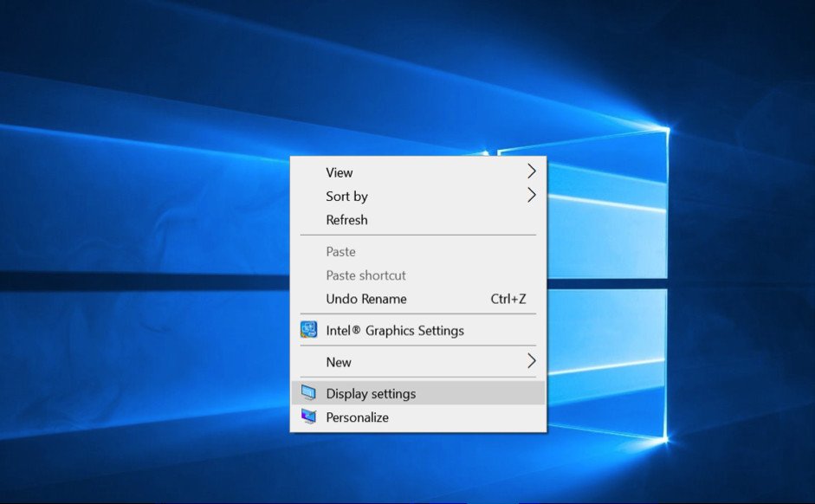Open Display settings from the menu
815x504 pixels.
(371, 394)
